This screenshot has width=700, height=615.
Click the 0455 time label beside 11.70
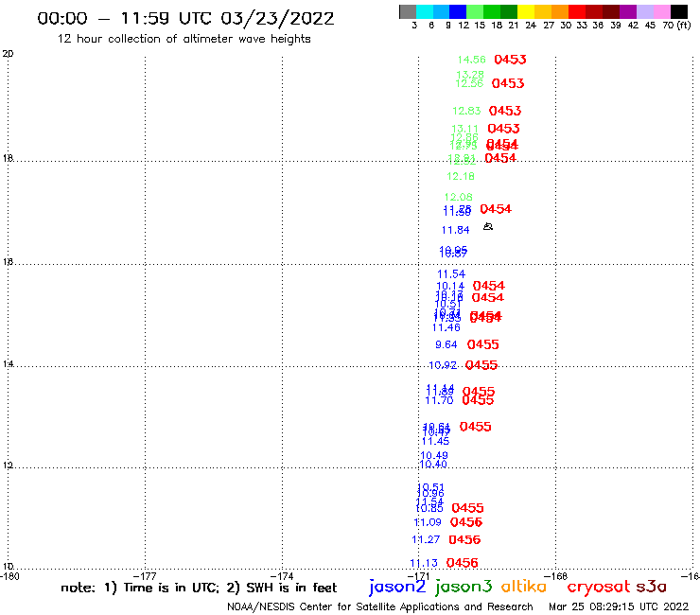point(478,400)
